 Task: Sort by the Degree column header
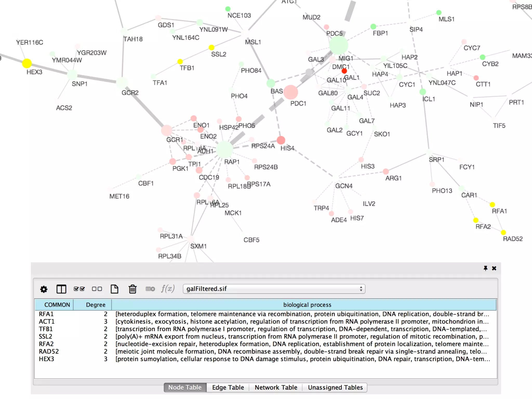tap(95, 305)
